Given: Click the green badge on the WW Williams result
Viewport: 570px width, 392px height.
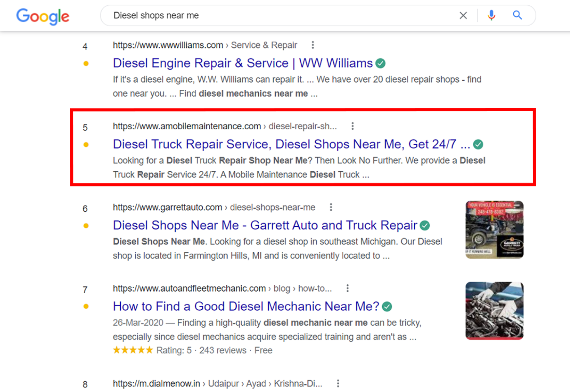Looking at the screenshot, I should click(380, 63).
